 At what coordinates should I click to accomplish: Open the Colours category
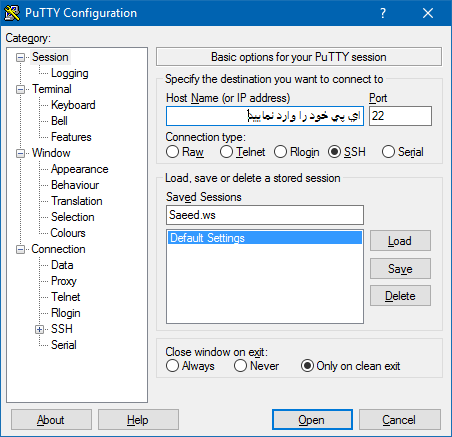(68, 233)
